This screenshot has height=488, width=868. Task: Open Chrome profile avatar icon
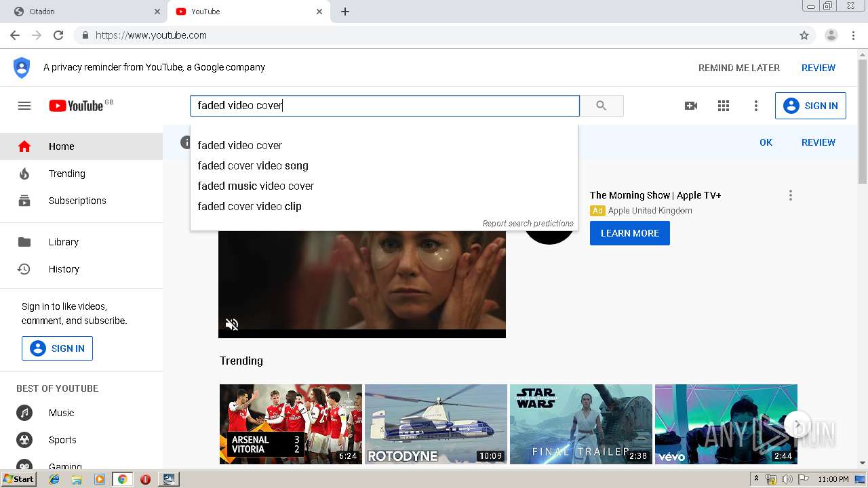coord(831,35)
